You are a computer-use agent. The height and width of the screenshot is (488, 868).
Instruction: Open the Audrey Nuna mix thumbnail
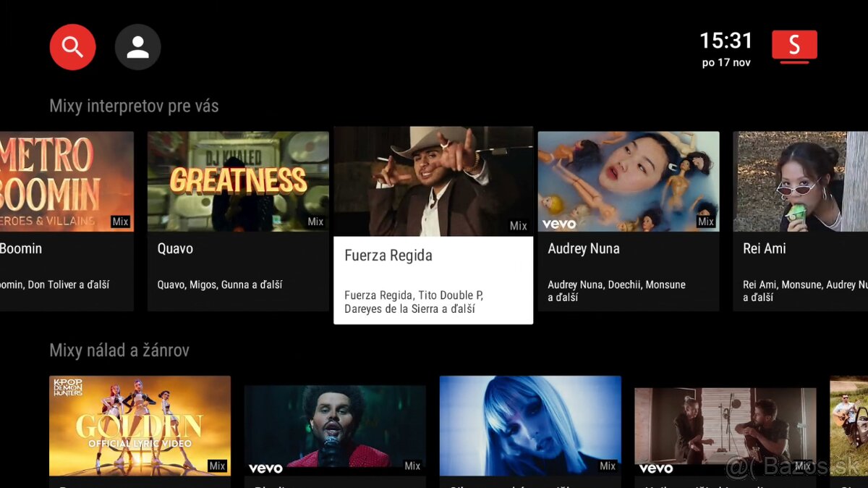click(628, 181)
